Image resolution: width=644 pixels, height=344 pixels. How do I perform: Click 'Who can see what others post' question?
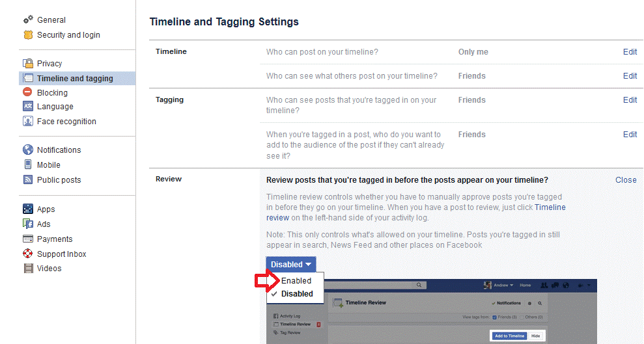pyautogui.click(x=352, y=76)
